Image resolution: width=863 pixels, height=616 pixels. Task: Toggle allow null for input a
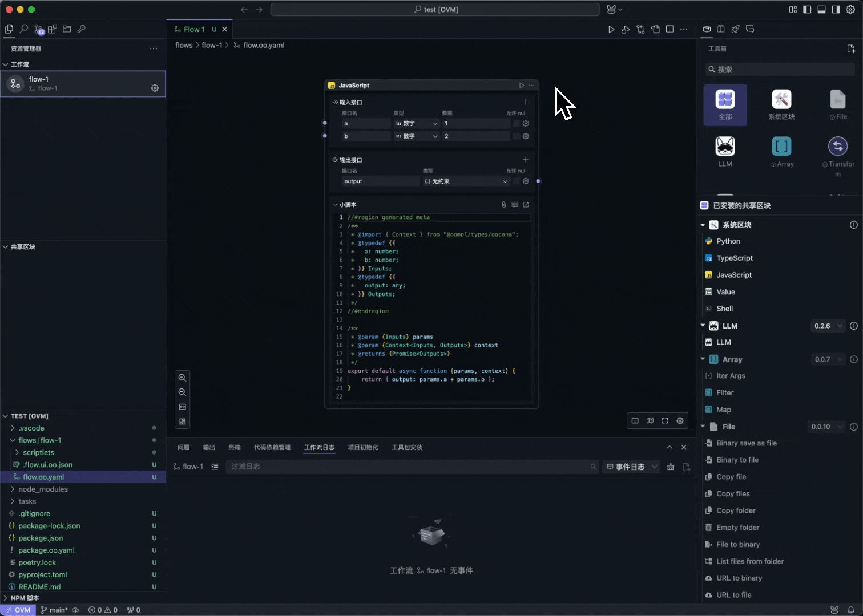tap(516, 124)
